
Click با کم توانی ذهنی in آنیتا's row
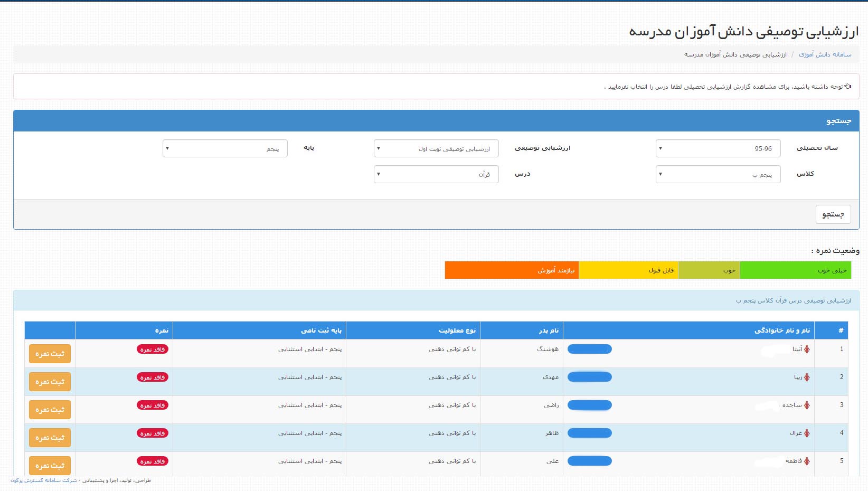(452, 349)
